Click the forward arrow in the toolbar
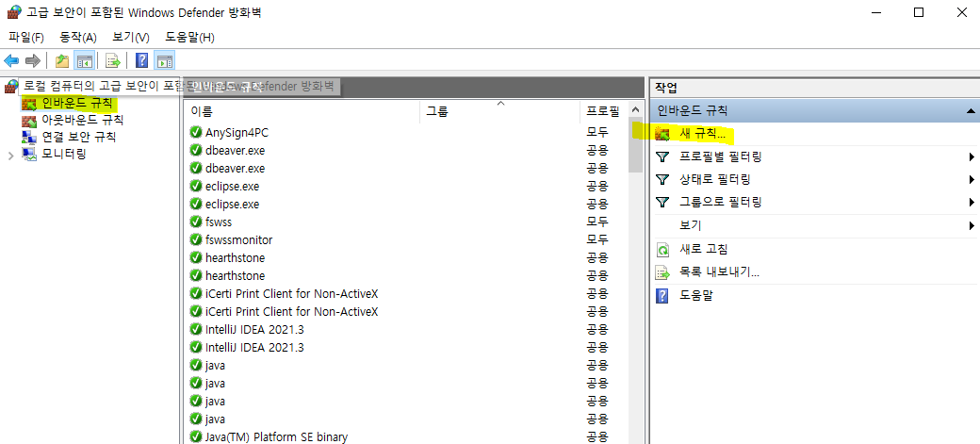The image size is (980, 444). coord(32,60)
